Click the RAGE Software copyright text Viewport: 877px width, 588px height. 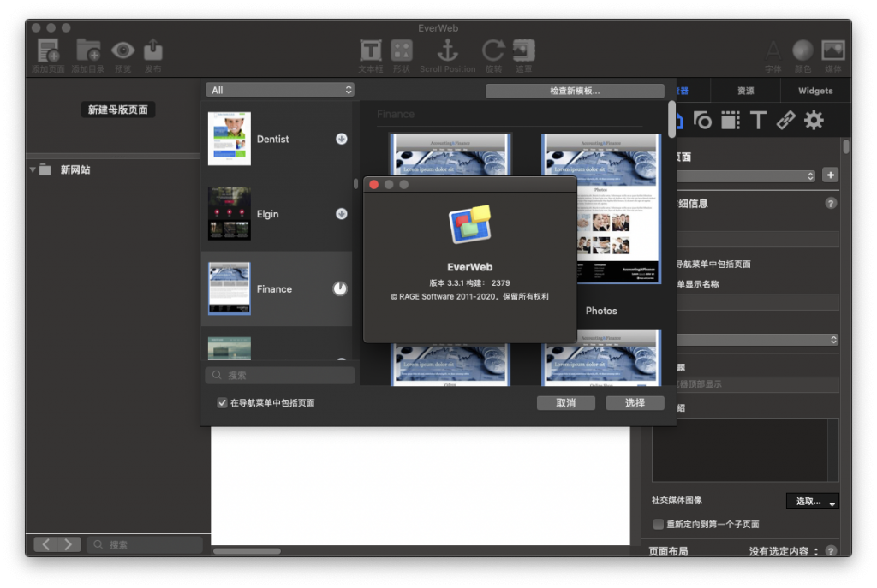tap(470, 297)
